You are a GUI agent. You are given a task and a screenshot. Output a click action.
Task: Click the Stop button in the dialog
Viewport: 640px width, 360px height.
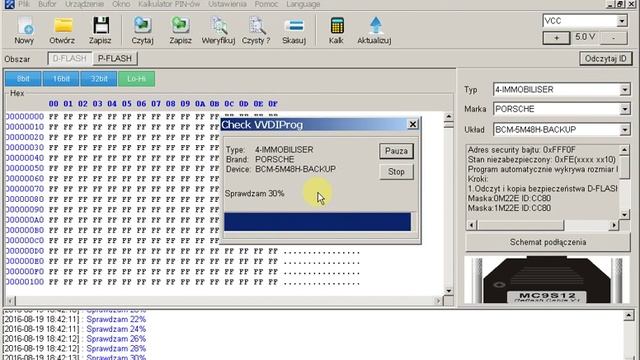tap(396, 172)
